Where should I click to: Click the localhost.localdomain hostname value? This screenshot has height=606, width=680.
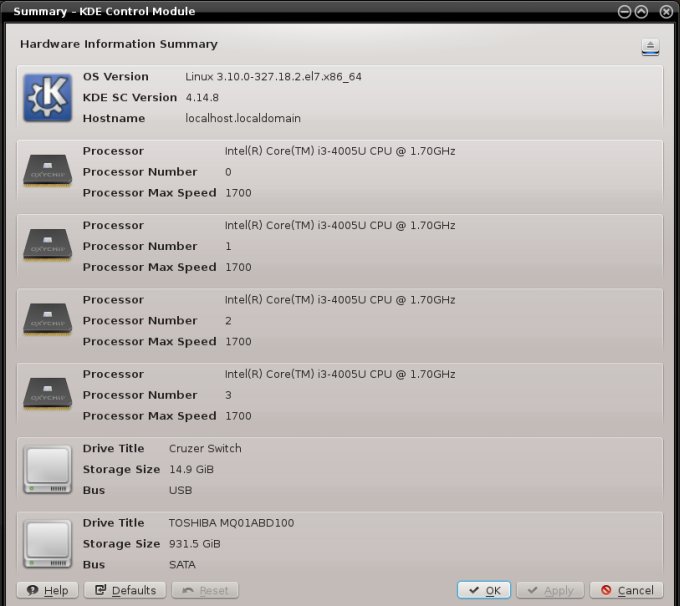pos(243,118)
